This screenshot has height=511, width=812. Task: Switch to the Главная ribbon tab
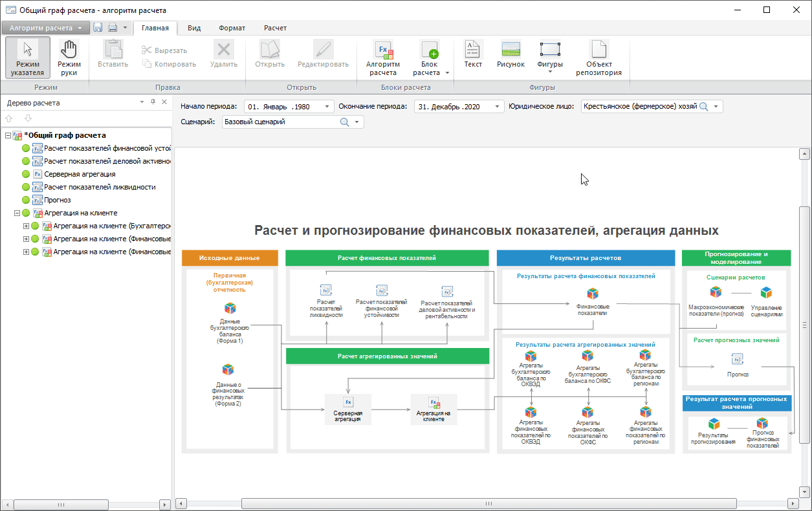tap(155, 28)
